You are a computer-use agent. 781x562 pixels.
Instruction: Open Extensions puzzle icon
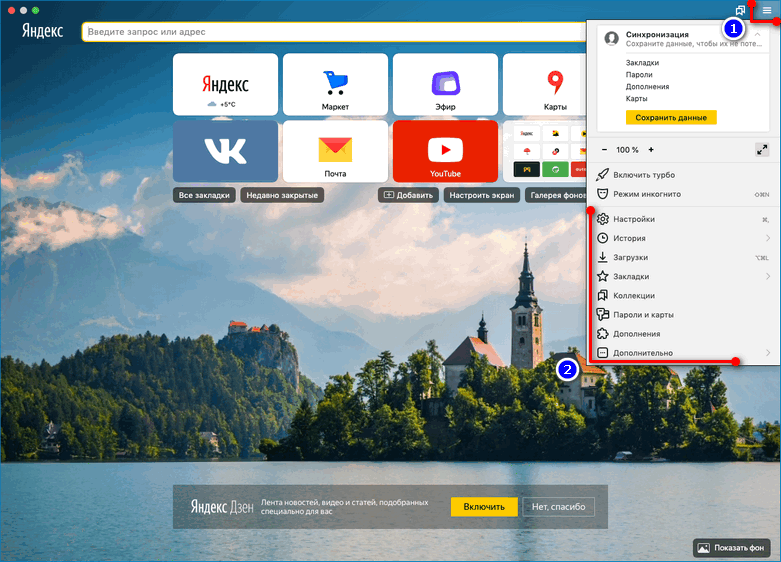click(x=602, y=334)
